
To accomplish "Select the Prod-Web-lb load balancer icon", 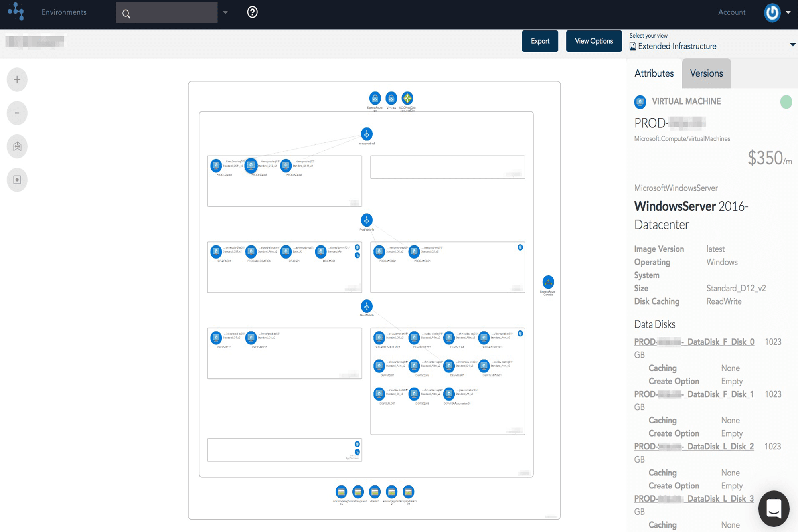I will [367, 220].
